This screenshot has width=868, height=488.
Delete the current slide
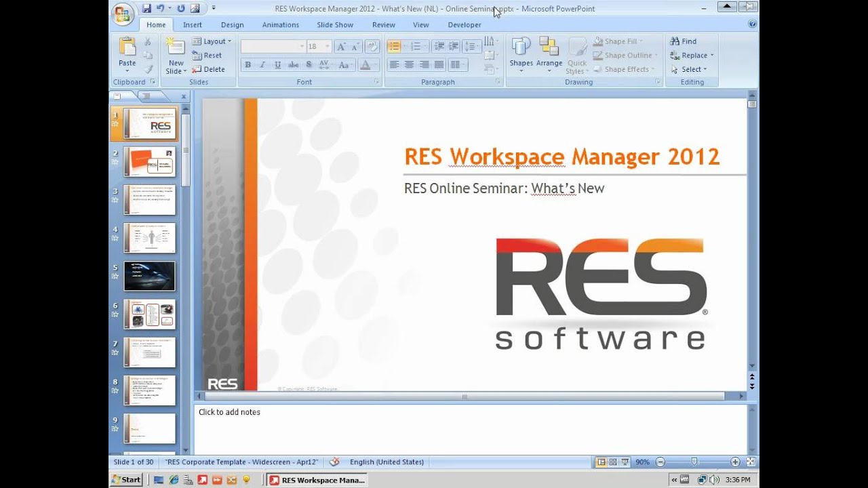209,69
